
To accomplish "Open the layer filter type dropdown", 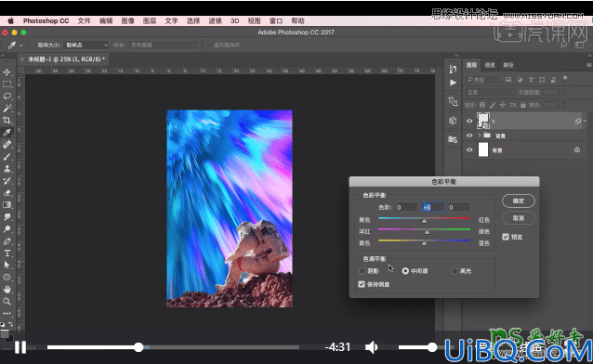I will point(482,80).
